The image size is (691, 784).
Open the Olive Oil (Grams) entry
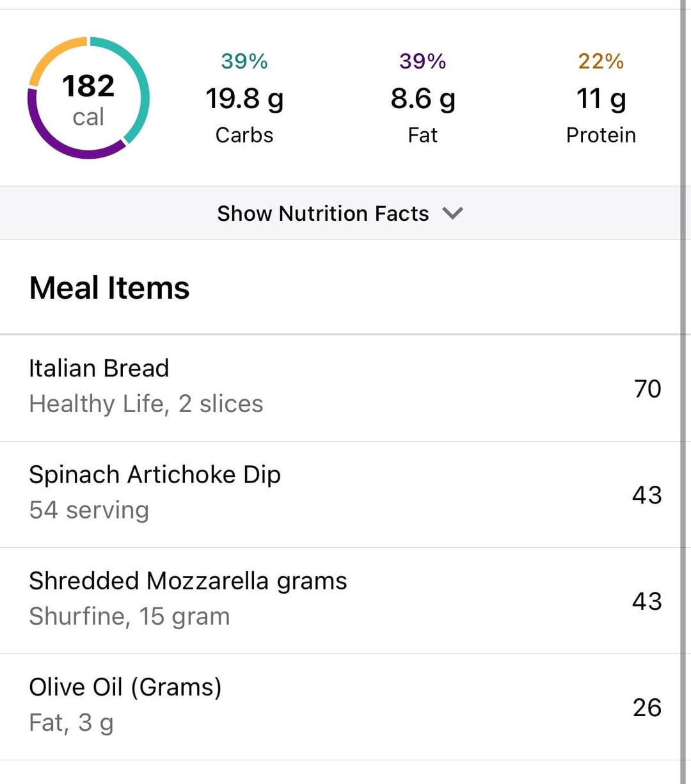pyautogui.click(x=340, y=707)
